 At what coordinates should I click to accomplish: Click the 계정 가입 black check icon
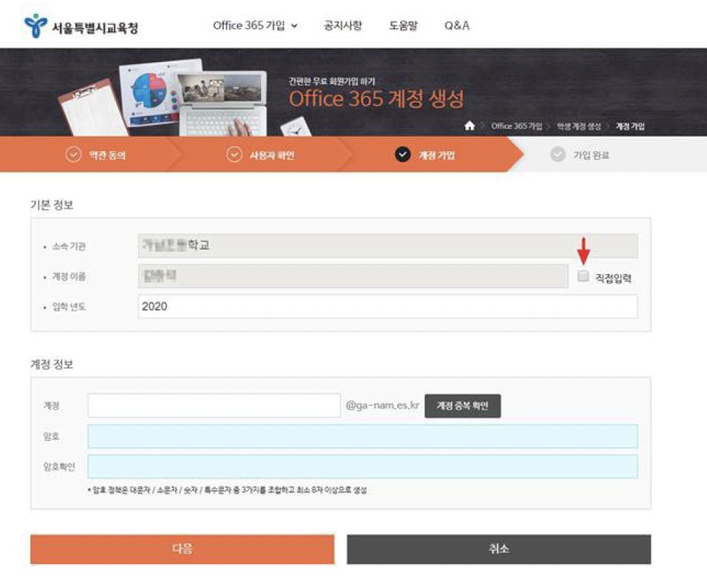point(403,155)
